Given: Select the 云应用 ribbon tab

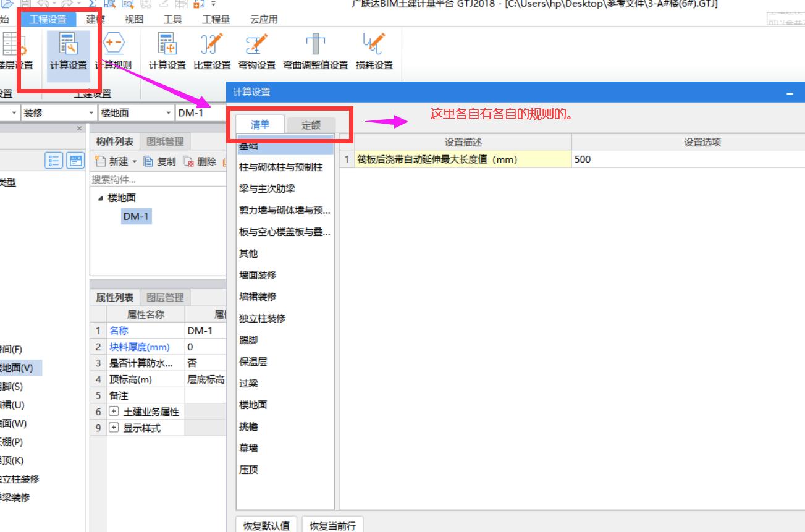Looking at the screenshot, I should pyautogui.click(x=264, y=19).
